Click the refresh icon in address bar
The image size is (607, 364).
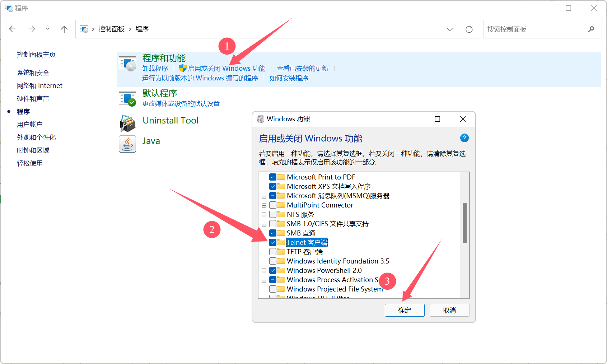tap(469, 29)
